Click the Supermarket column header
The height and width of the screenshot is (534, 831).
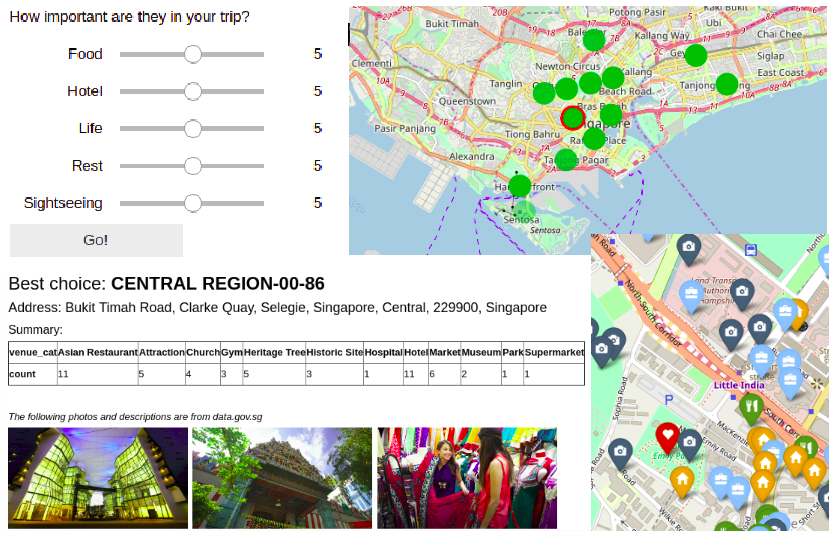pyautogui.click(x=554, y=352)
